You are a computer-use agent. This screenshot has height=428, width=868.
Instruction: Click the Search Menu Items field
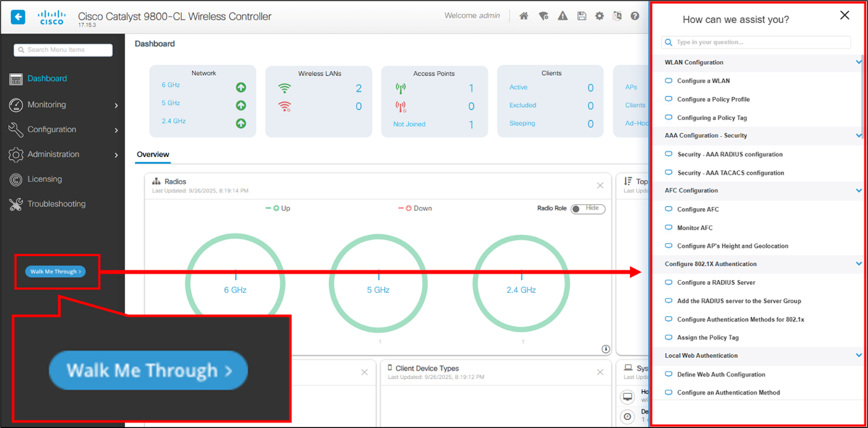tap(63, 50)
